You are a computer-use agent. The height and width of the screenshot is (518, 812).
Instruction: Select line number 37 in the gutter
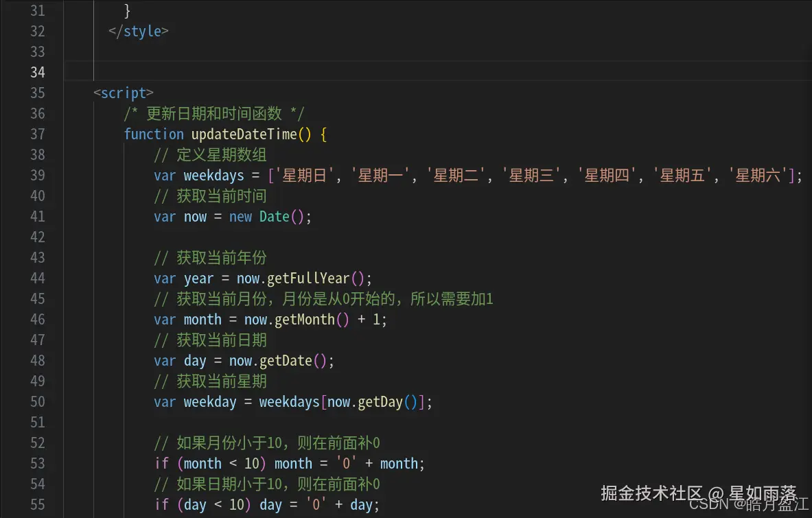pyautogui.click(x=37, y=134)
